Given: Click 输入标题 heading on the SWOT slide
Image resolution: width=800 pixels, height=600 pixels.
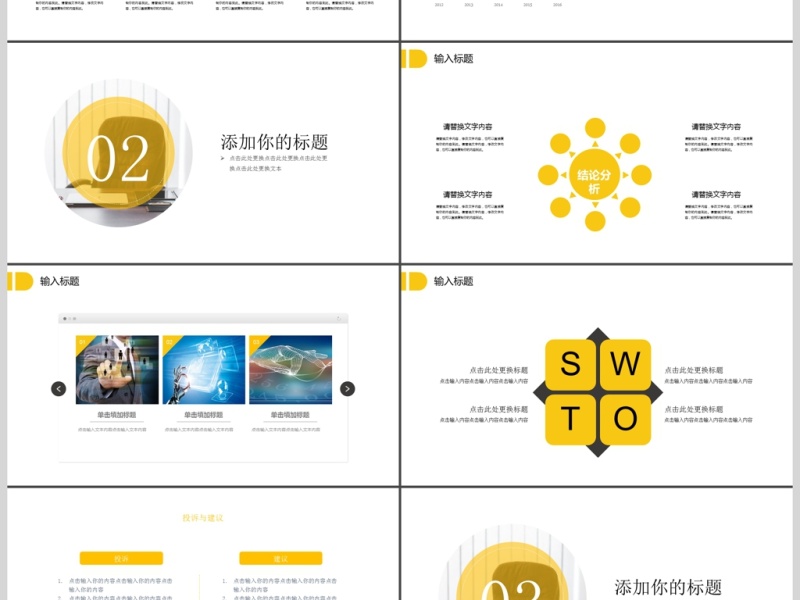Looking at the screenshot, I should (x=454, y=282).
